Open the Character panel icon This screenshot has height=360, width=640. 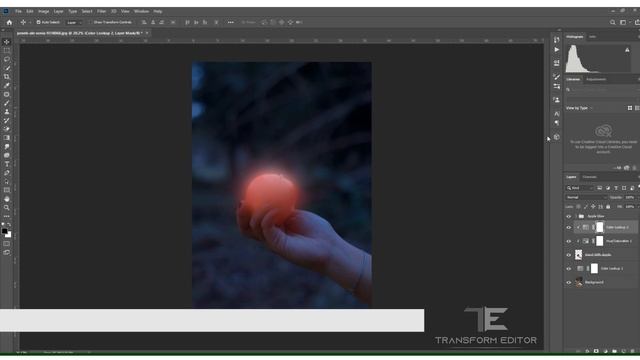[557, 114]
